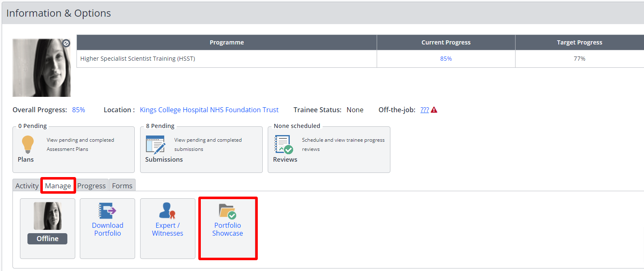Click the Expert / Witnesses person icon

[168, 211]
